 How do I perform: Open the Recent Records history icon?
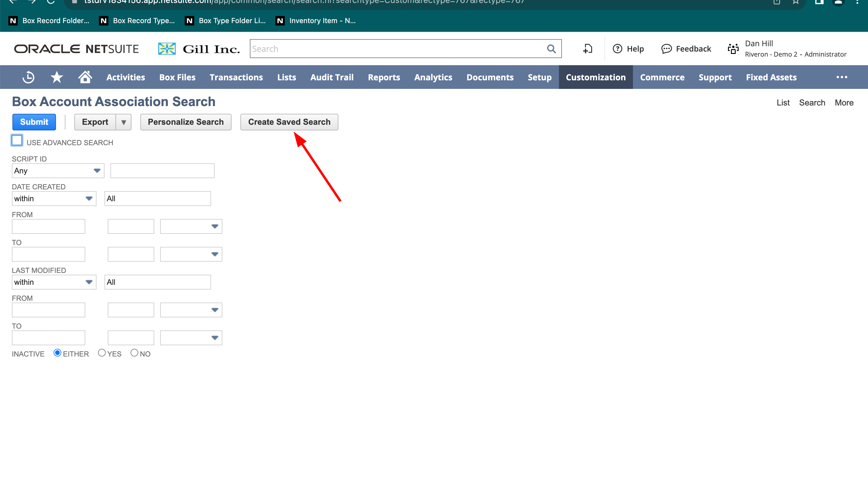(28, 77)
